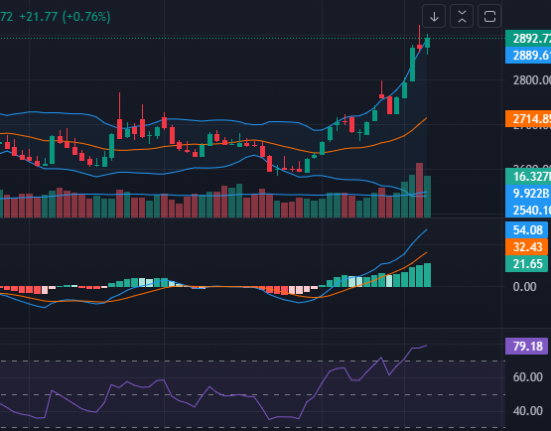Select the last green MACD histogram bar
The image size is (551, 431).
click(427, 275)
